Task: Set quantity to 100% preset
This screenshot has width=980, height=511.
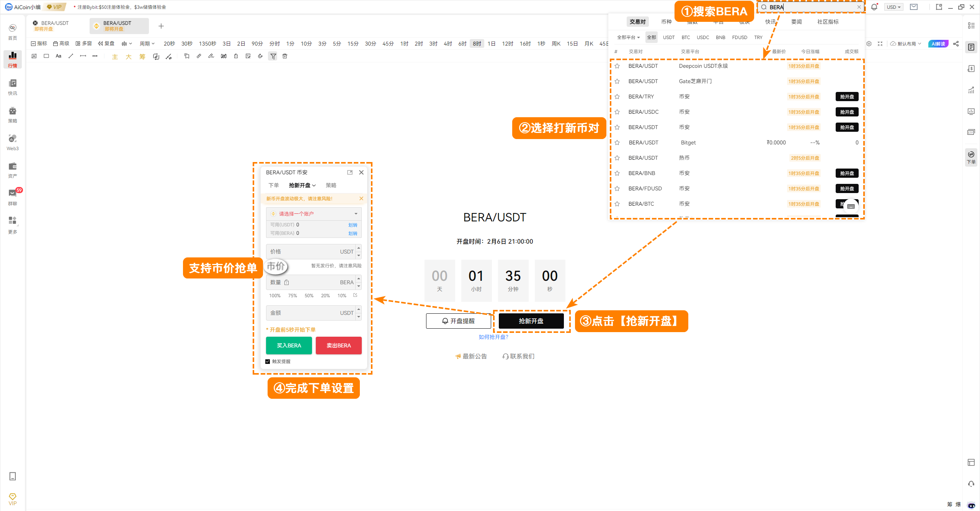Action: click(275, 296)
